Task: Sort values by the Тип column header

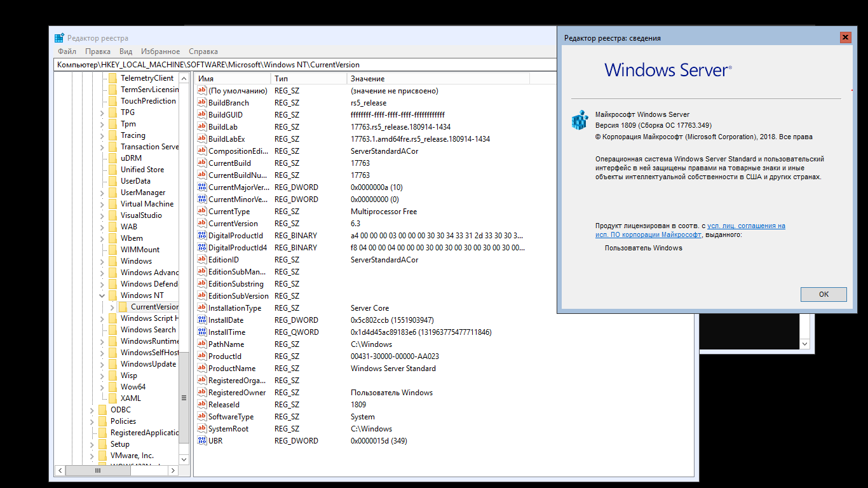Action: [309, 79]
